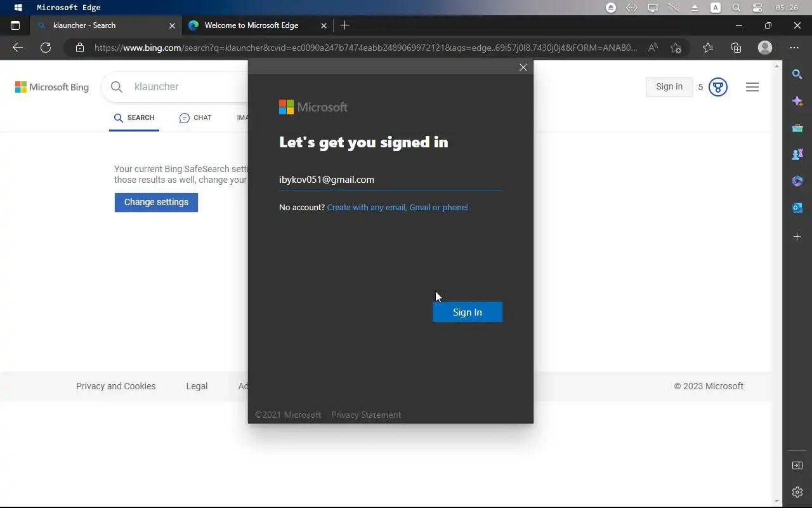Viewport: 812px width, 508px height.
Task: Click the 05:26 clock in top bar
Action: [787, 8]
